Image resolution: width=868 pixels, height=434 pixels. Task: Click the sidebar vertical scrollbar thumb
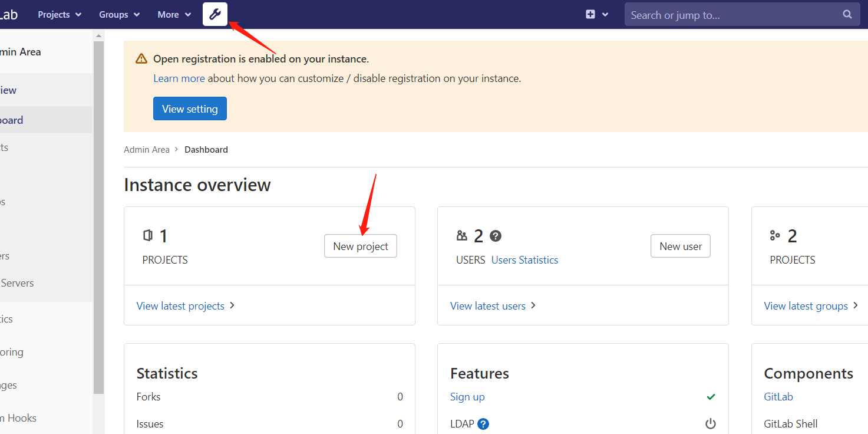coord(98,217)
